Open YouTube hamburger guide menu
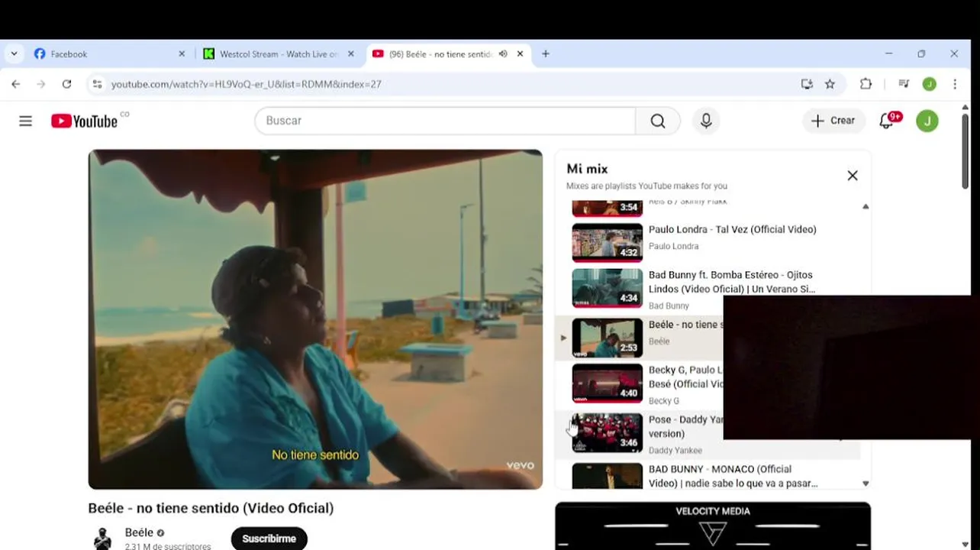 [x=26, y=121]
